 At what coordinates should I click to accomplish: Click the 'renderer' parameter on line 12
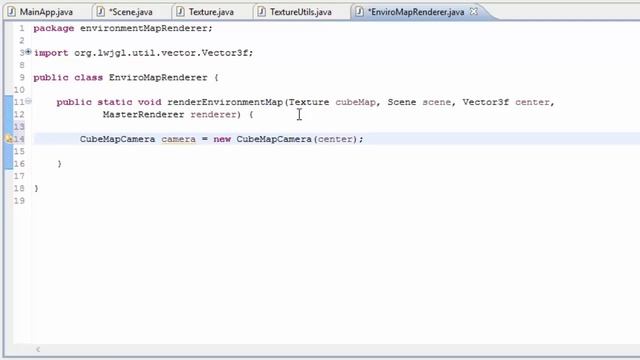[213, 115]
